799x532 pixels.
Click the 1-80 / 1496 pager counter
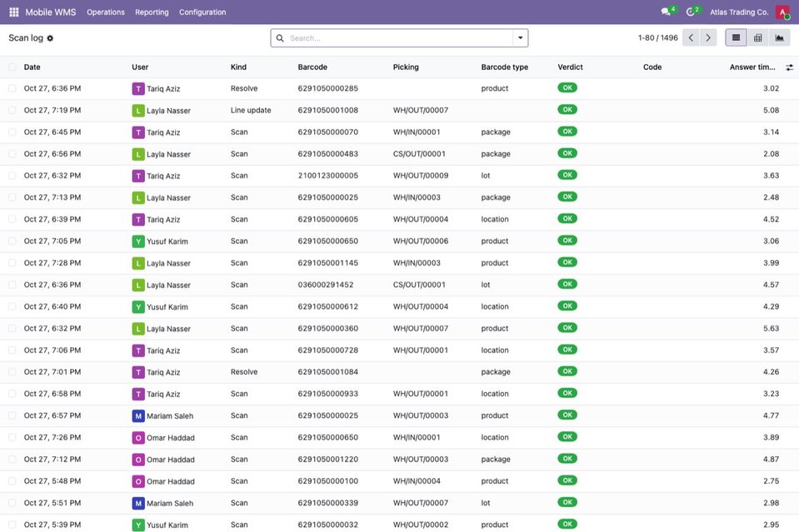tap(658, 37)
